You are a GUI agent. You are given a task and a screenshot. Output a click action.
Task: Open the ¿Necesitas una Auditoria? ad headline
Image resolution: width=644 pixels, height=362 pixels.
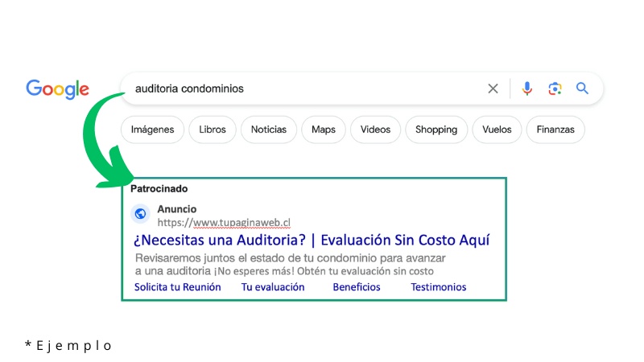point(312,240)
